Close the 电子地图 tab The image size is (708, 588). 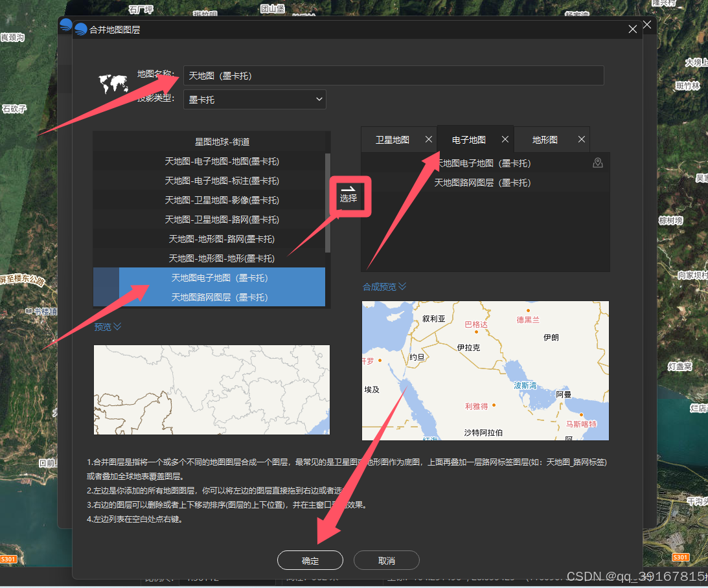pos(505,139)
